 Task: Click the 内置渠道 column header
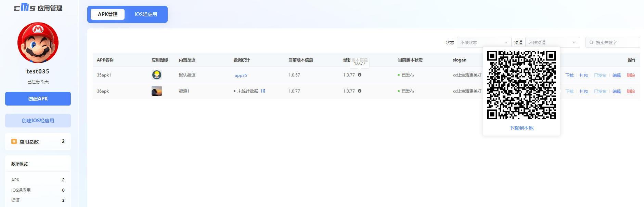[187, 60]
